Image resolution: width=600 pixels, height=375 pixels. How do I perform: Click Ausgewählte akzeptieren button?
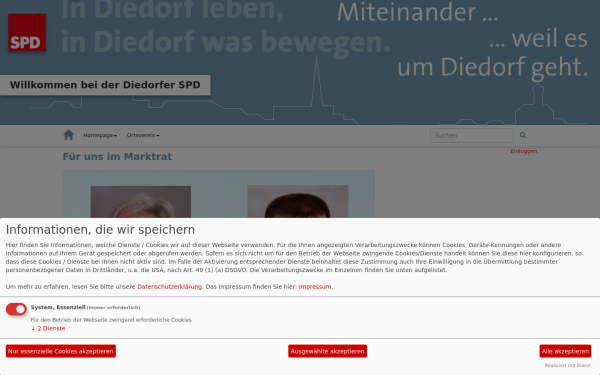tap(328, 351)
